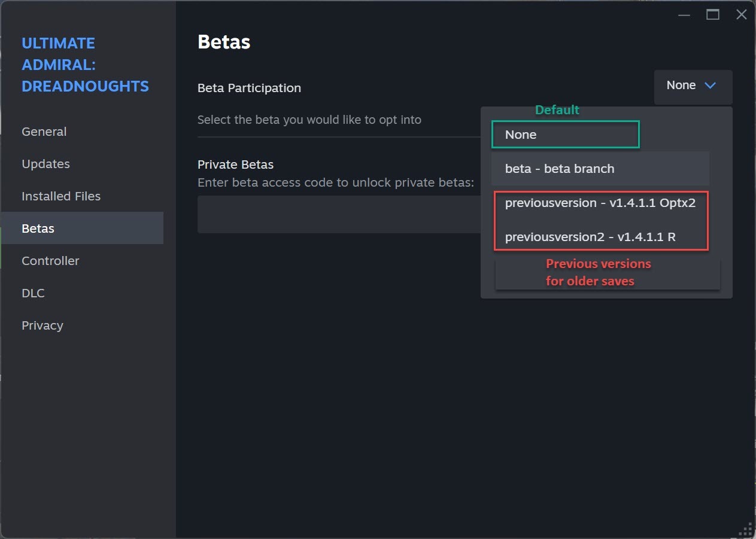
Task: Click the Beta Participation label
Action: coord(249,88)
